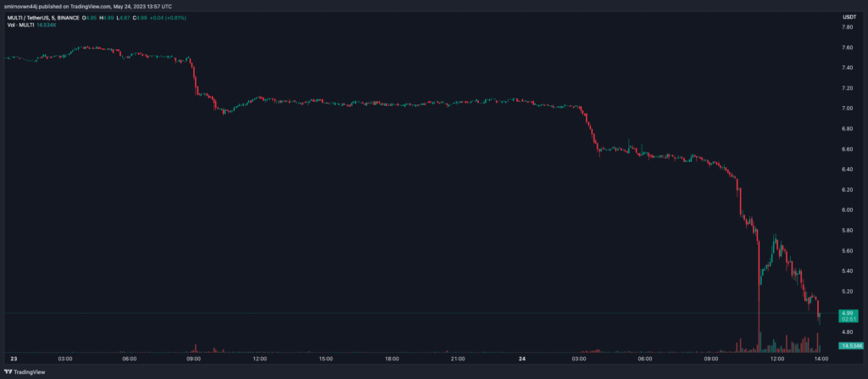Click the 5.60 price axis label

click(847, 250)
